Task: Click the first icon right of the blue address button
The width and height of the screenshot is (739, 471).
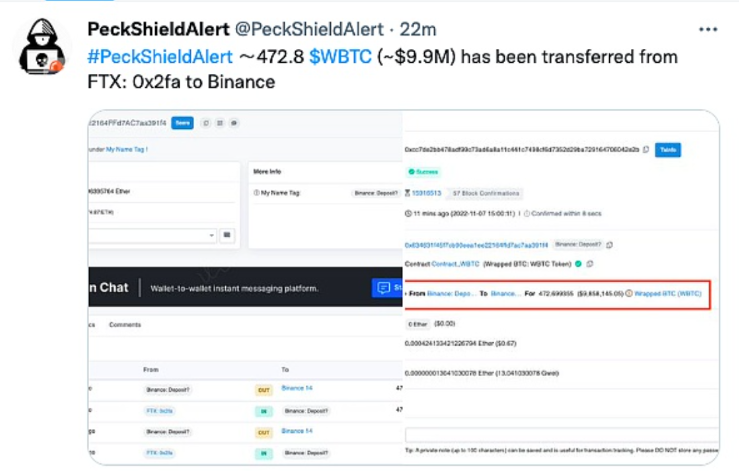Action: (x=204, y=123)
